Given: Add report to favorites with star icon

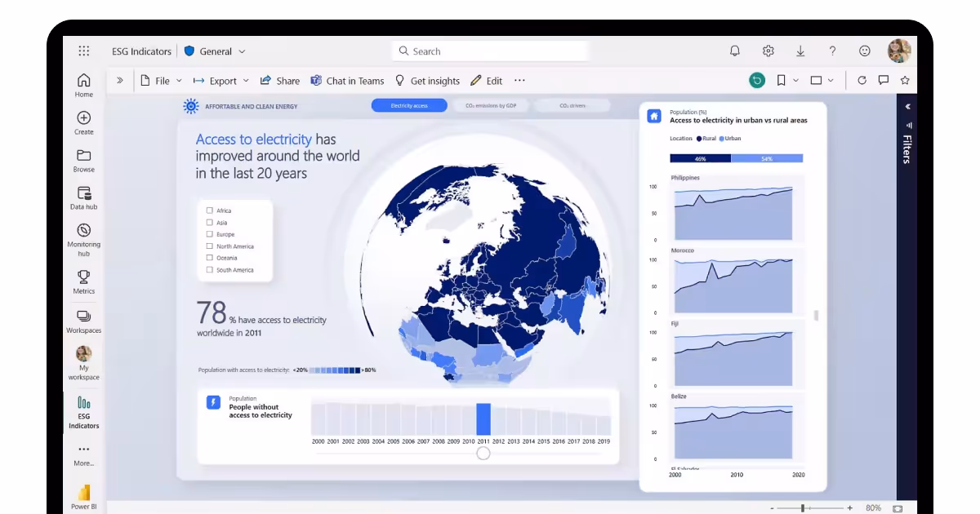Looking at the screenshot, I should click(x=905, y=80).
